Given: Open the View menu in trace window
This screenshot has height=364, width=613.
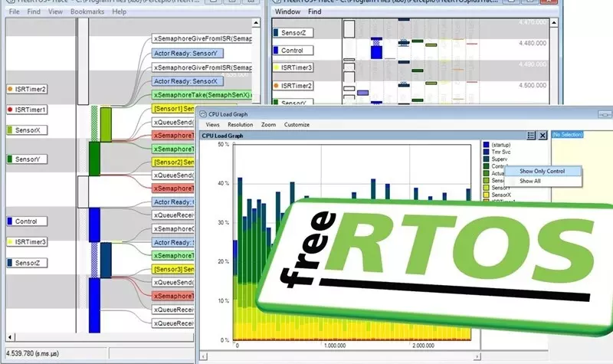Looking at the screenshot, I should pos(55,11).
